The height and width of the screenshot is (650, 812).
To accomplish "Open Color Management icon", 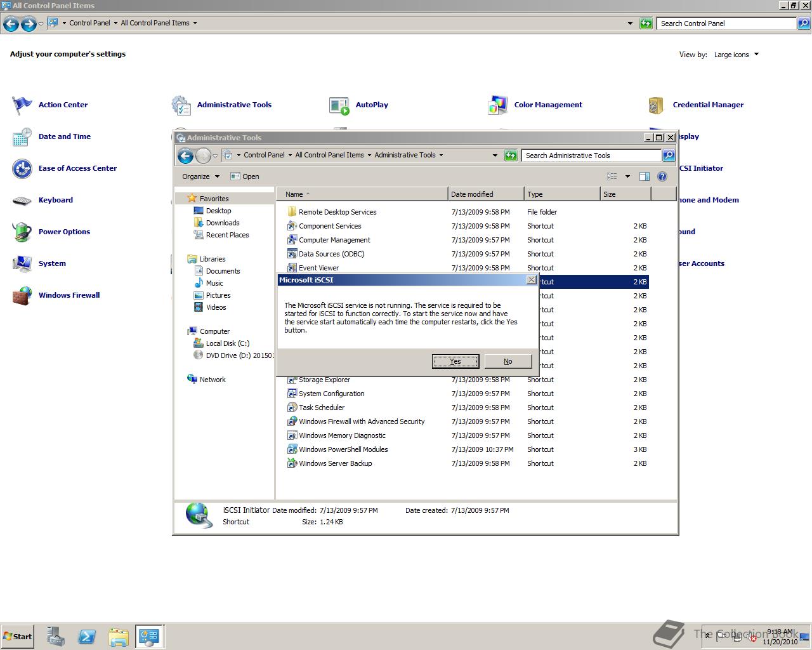I will point(498,105).
